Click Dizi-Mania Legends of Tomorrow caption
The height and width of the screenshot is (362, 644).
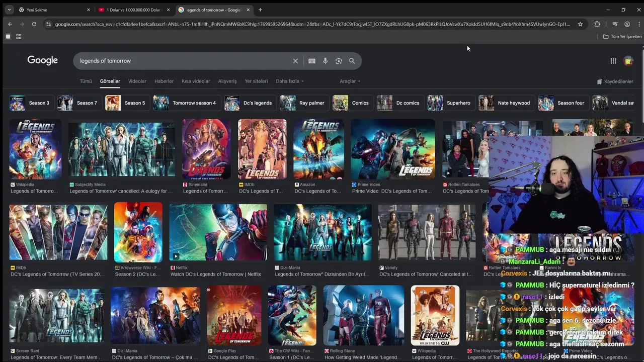pos(322,275)
